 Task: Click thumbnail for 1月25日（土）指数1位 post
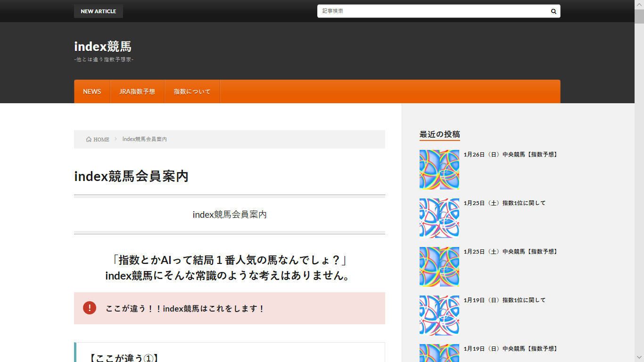[439, 218]
